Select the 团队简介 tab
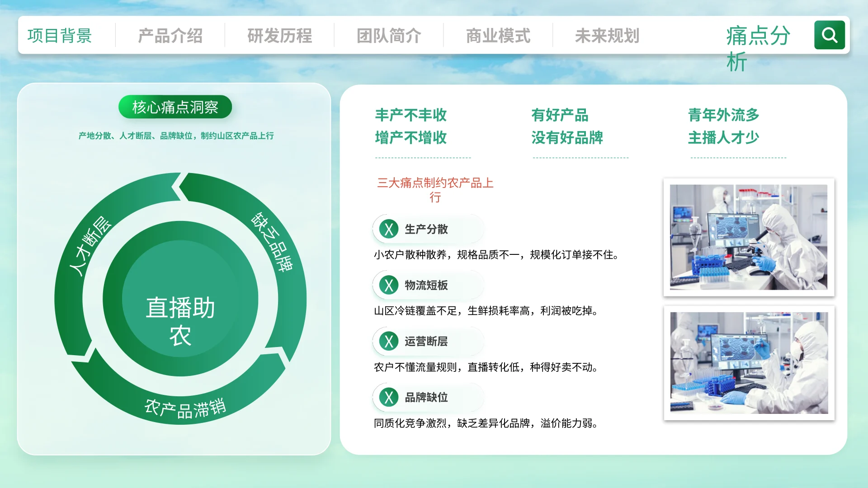 pyautogui.click(x=389, y=35)
